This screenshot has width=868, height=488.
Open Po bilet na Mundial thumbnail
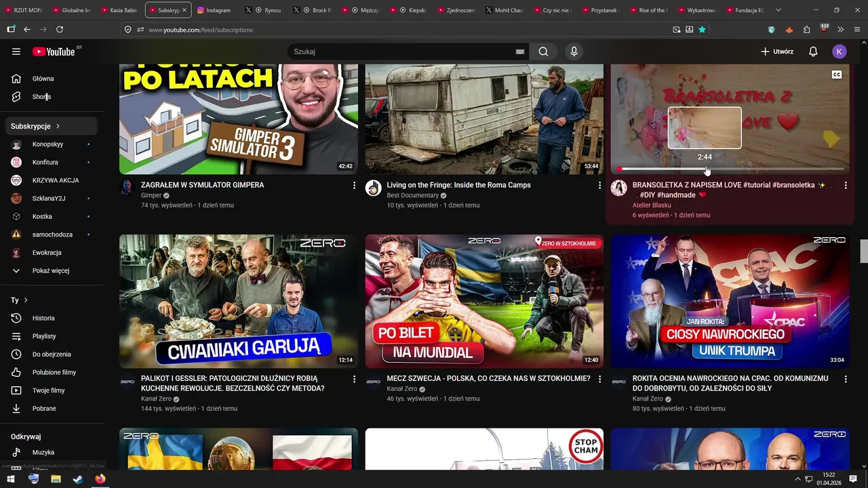484,301
